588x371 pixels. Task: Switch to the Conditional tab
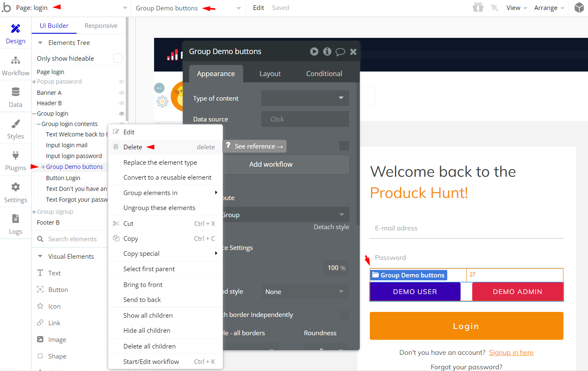click(x=324, y=74)
